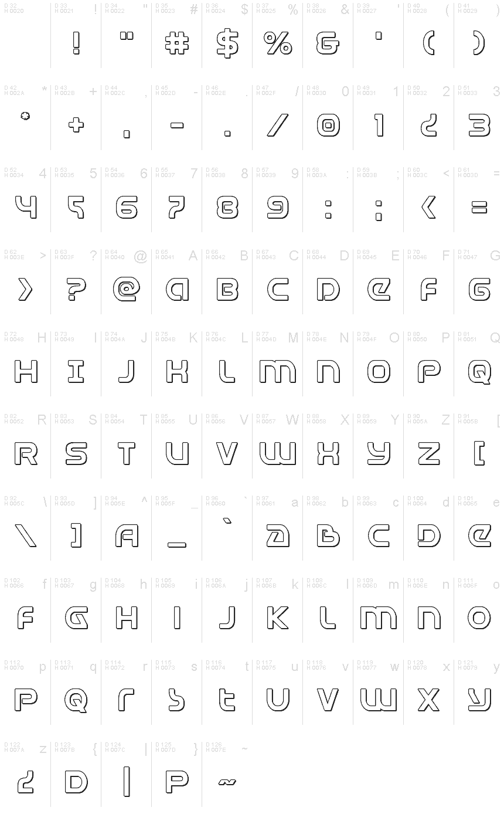
Task: Click the uppercase Q glyph
Action: pos(480,372)
